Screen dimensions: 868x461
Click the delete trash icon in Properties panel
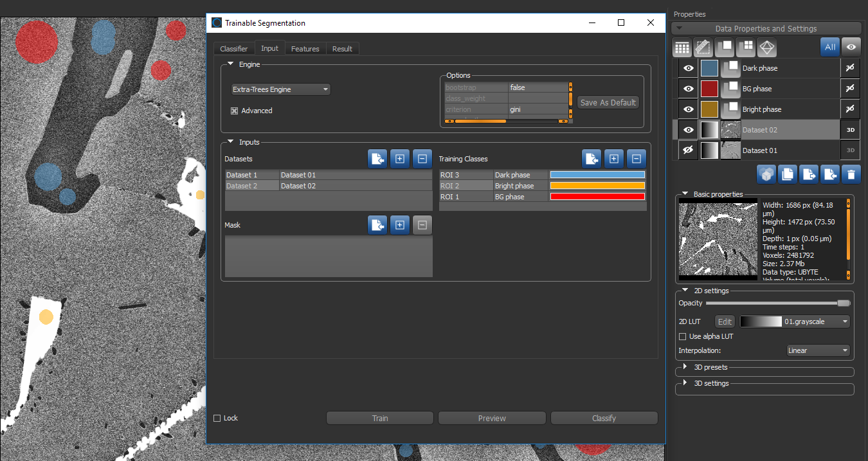pos(851,174)
